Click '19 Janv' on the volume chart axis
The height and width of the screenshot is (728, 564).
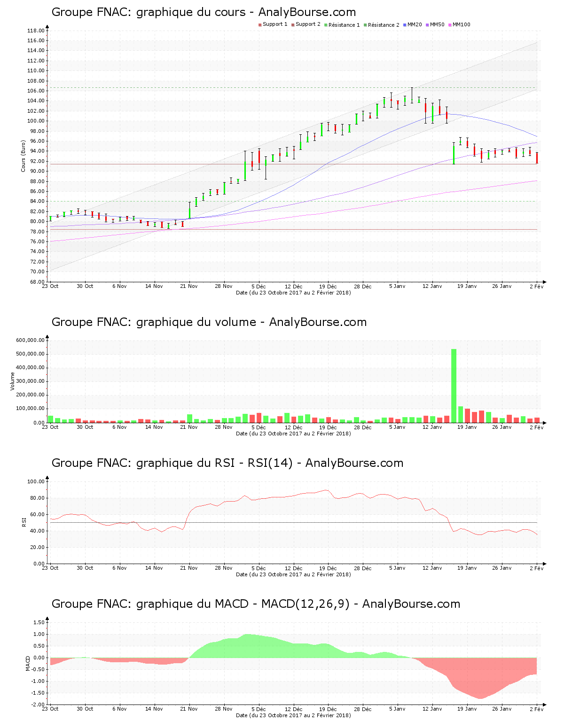(467, 427)
